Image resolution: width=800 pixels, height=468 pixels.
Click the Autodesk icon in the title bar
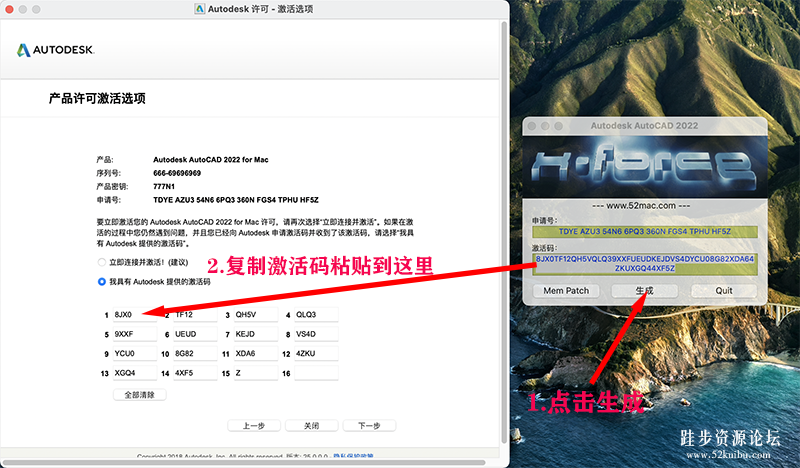point(199,9)
